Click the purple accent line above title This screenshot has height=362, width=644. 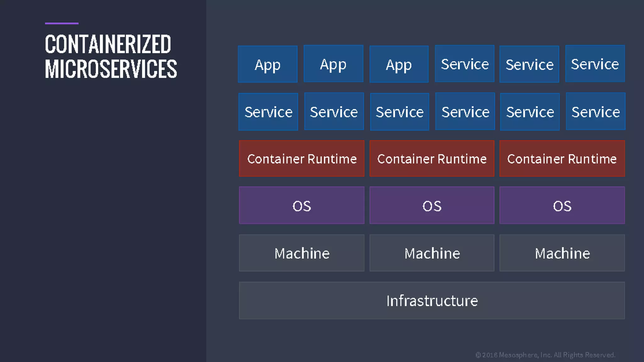[x=62, y=23]
